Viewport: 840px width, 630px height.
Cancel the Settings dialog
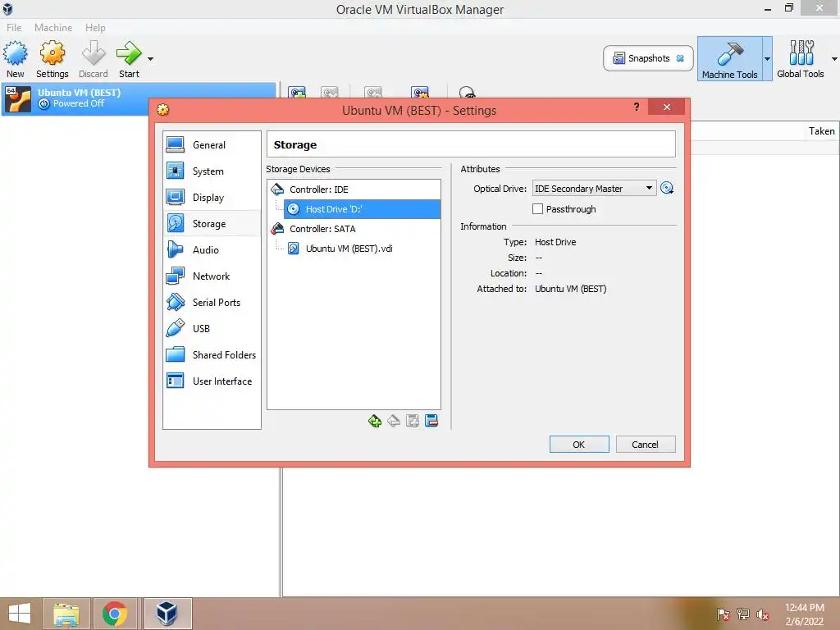pyautogui.click(x=646, y=445)
